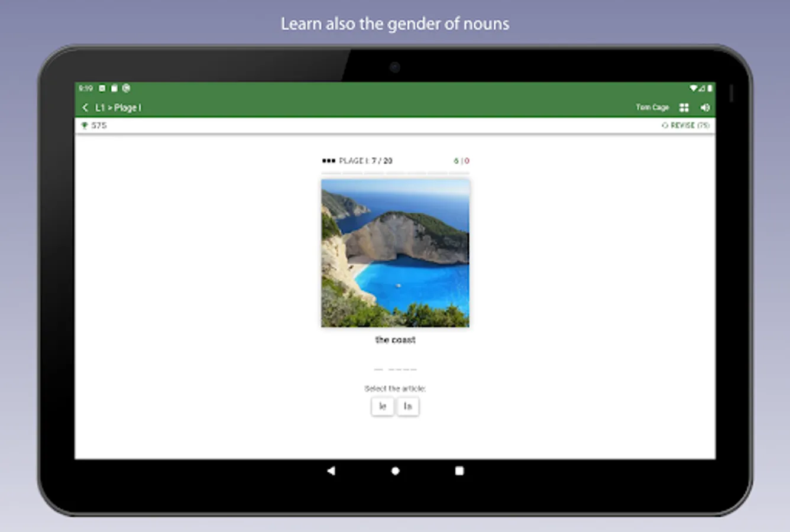Viewport: 790px width, 532px height.
Task: Tap the correct/wrong answer counter
Action: 461,161
